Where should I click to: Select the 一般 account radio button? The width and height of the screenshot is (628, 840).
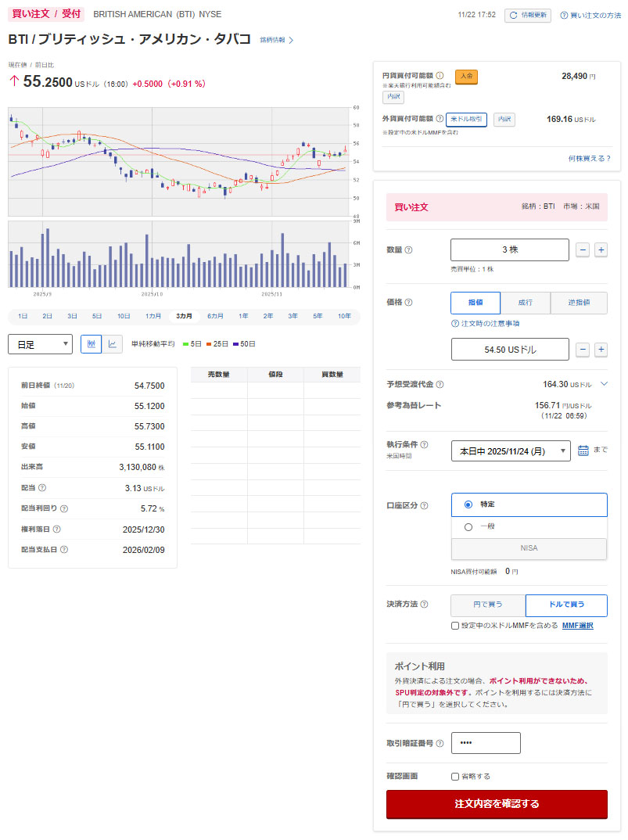coord(468,527)
